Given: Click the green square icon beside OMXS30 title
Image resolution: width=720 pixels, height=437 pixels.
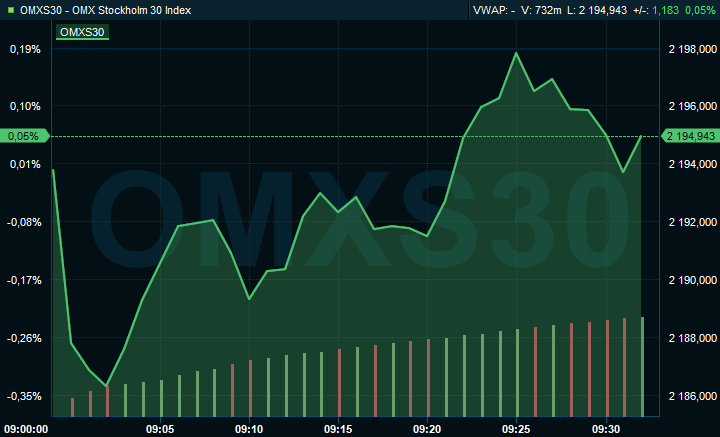Looking at the screenshot, I should pyautogui.click(x=11, y=10).
